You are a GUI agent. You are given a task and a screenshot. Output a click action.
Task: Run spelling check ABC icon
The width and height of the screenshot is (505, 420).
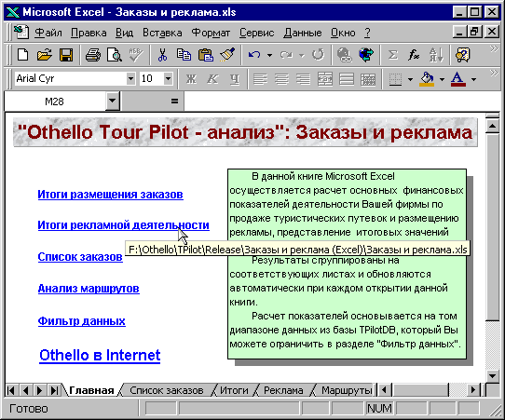[136, 55]
